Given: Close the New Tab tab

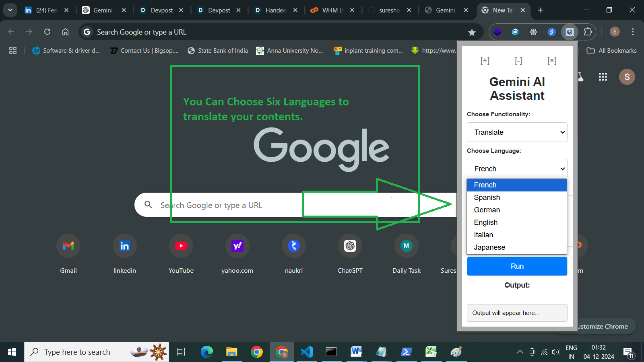Looking at the screenshot, I should coord(523,10).
